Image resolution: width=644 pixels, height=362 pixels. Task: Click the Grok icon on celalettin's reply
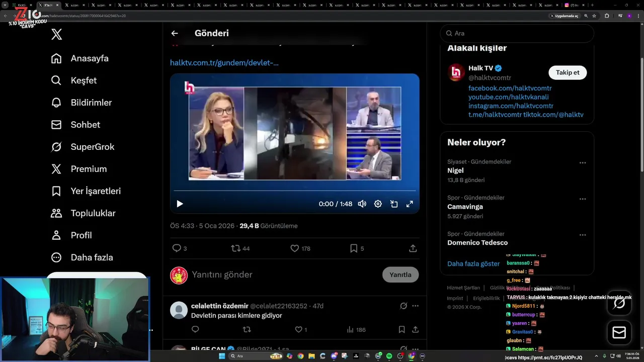click(x=403, y=306)
